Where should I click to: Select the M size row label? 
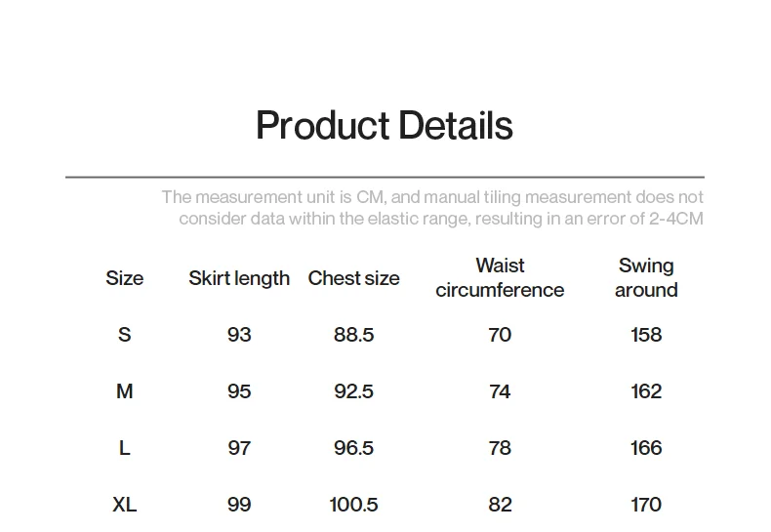[x=124, y=391]
